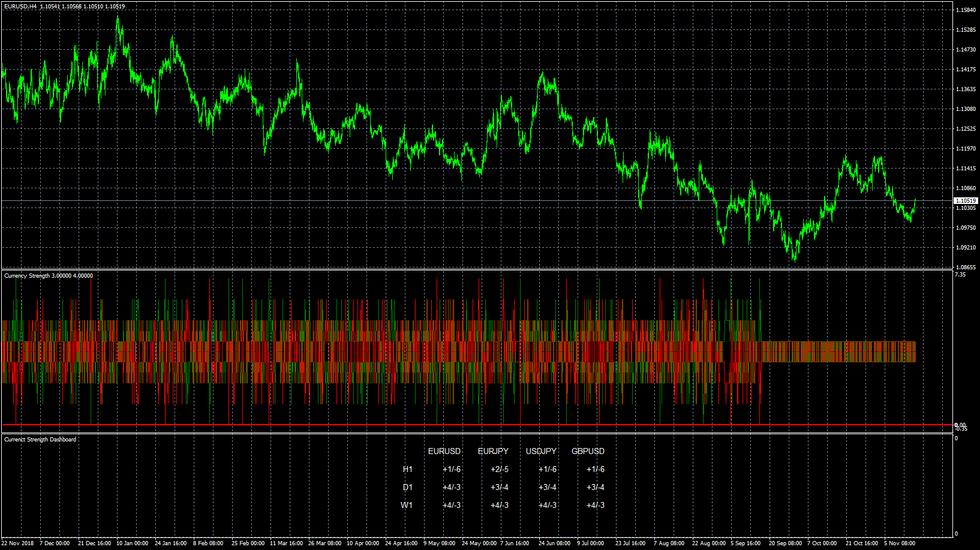980x550 pixels.
Task: Click the 25 Feb 00:00 date label
Action: point(248,543)
